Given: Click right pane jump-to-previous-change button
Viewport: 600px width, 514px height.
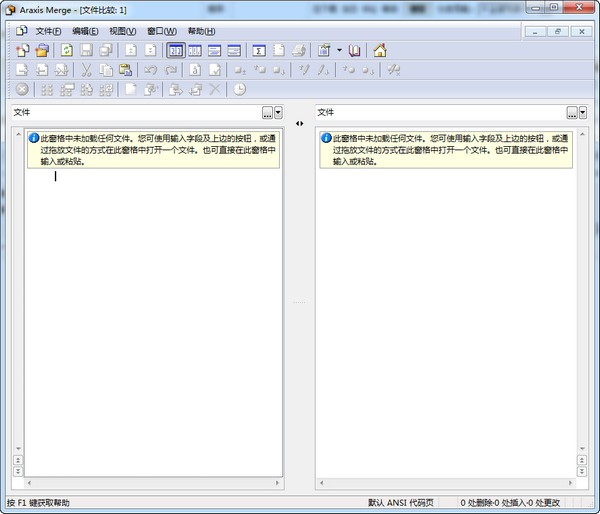Looking at the screenshot, I should coord(582,460).
